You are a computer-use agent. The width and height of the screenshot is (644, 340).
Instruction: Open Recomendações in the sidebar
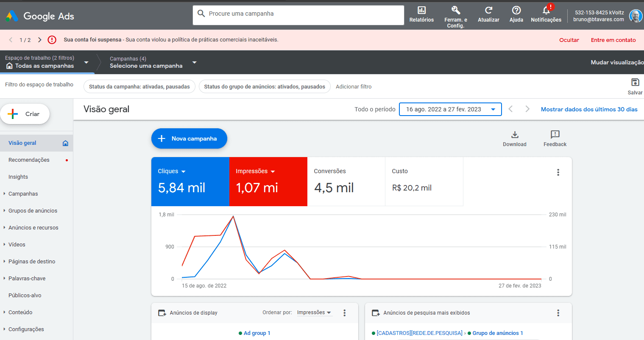29,160
